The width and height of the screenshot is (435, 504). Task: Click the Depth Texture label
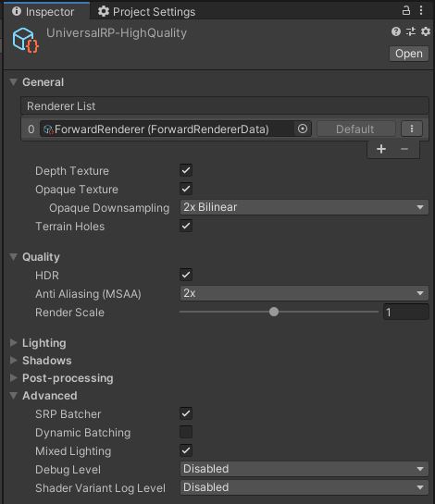pyautogui.click(x=72, y=171)
